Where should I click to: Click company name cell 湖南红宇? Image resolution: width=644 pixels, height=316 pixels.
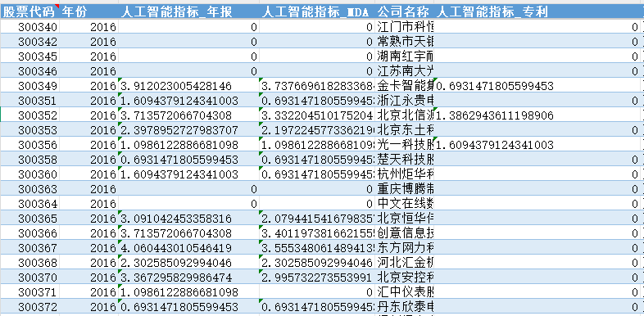coord(404,56)
